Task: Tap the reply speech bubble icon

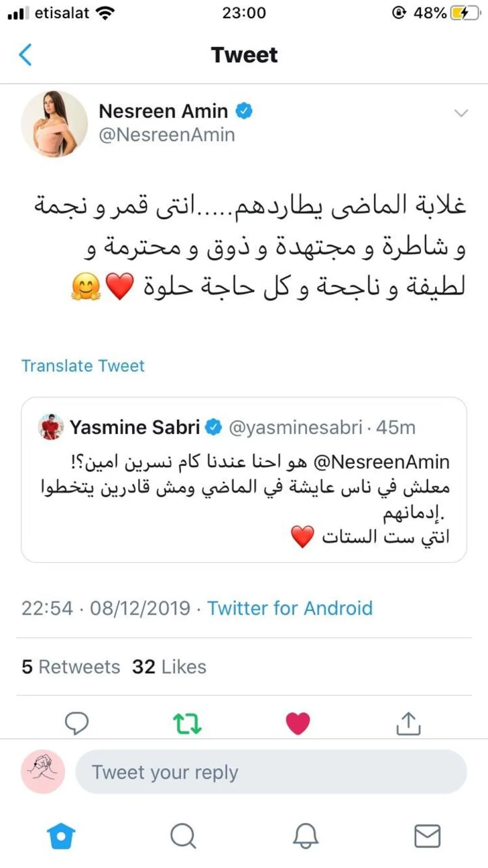Action: (x=76, y=723)
